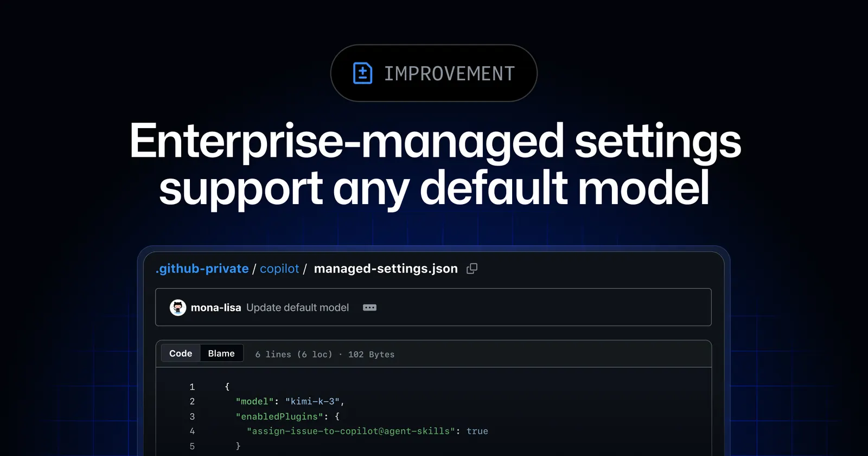Click line number 5 in the code view
The height and width of the screenshot is (456, 868).
click(192, 446)
